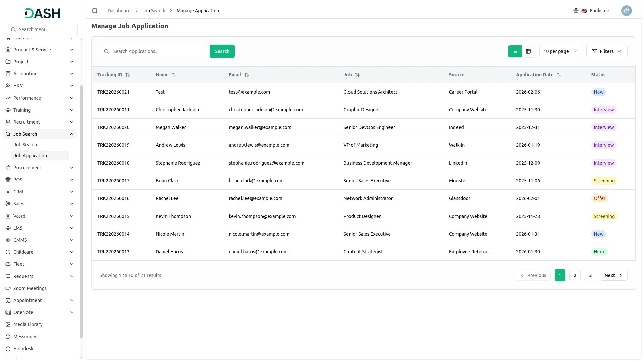
Task: Jump to page 3
Action: click(x=590, y=275)
